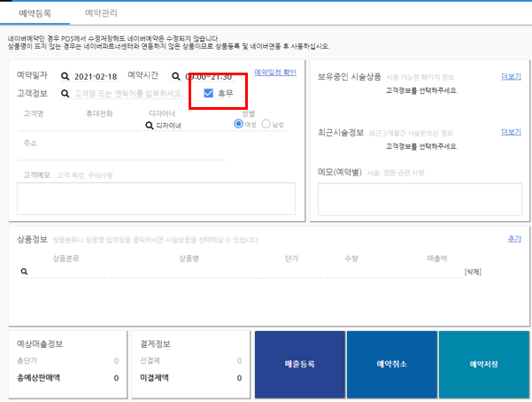Click the 메모(예약별) text box
Viewport: 532px width, 402px height.
point(420,199)
